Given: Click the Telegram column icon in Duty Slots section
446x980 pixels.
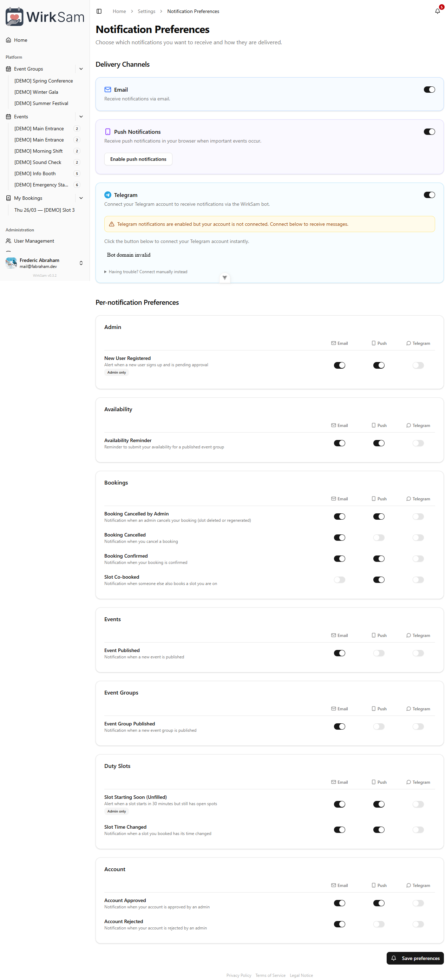Looking at the screenshot, I should [409, 783].
